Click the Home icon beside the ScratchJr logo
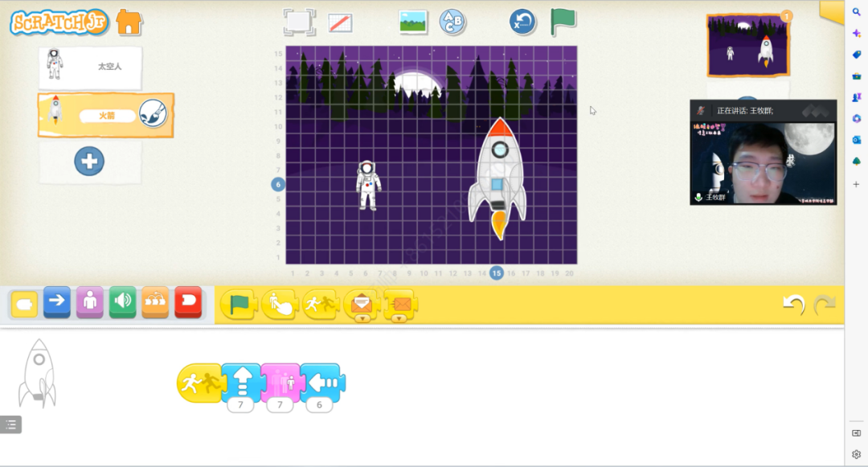868x467 pixels. [x=129, y=22]
